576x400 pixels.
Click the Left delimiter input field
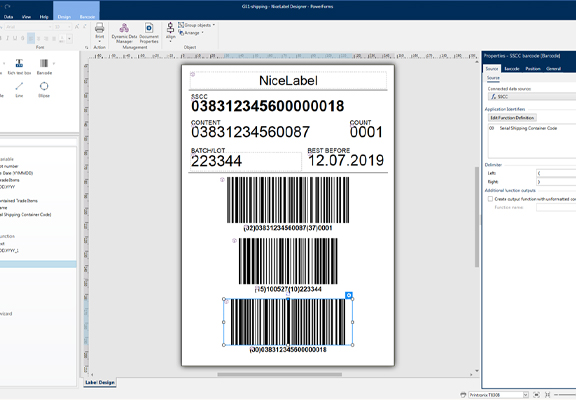[556, 173]
